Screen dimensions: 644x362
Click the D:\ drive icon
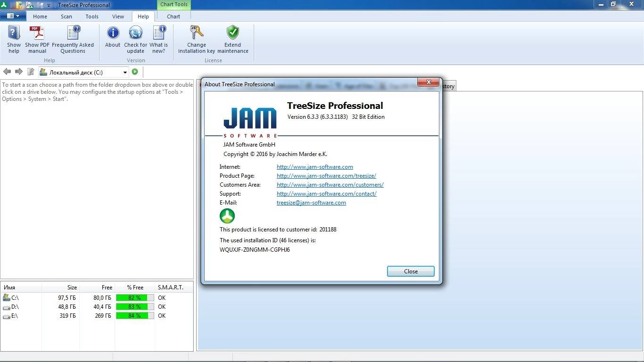click(x=6, y=307)
